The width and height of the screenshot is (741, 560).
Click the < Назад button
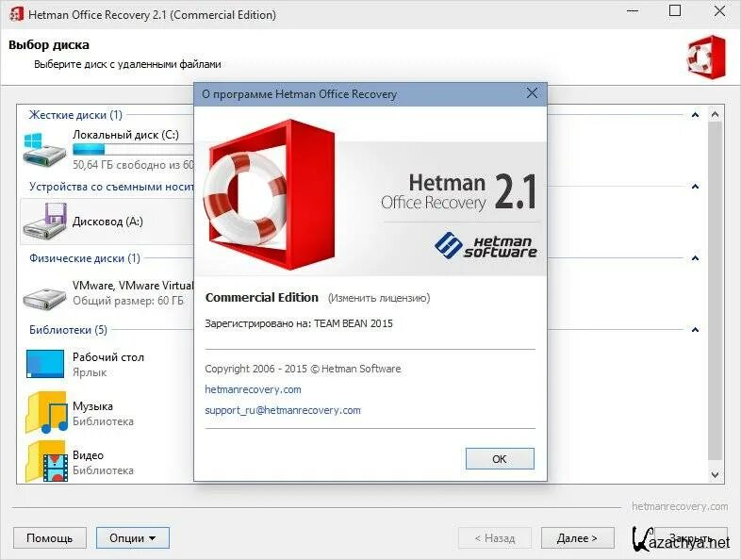[495, 537]
